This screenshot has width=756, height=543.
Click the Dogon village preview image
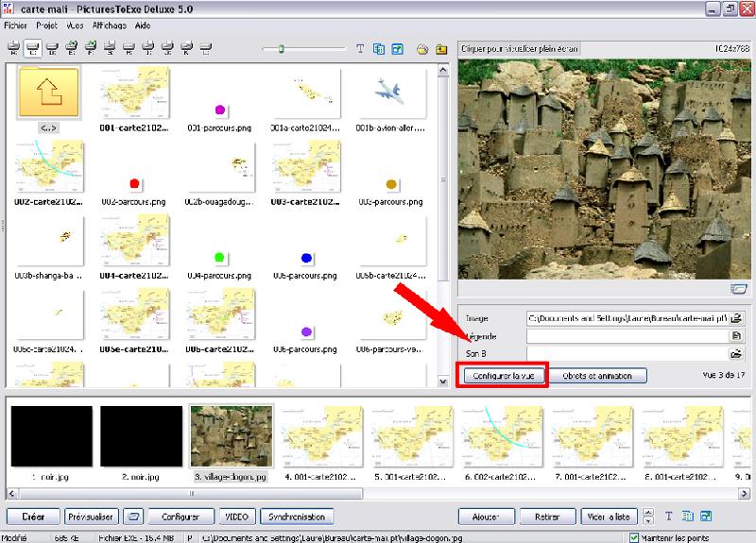(604, 169)
